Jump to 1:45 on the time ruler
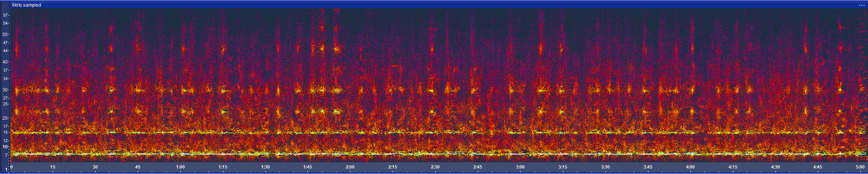Viewport: 868px width, 174px height. (308, 167)
